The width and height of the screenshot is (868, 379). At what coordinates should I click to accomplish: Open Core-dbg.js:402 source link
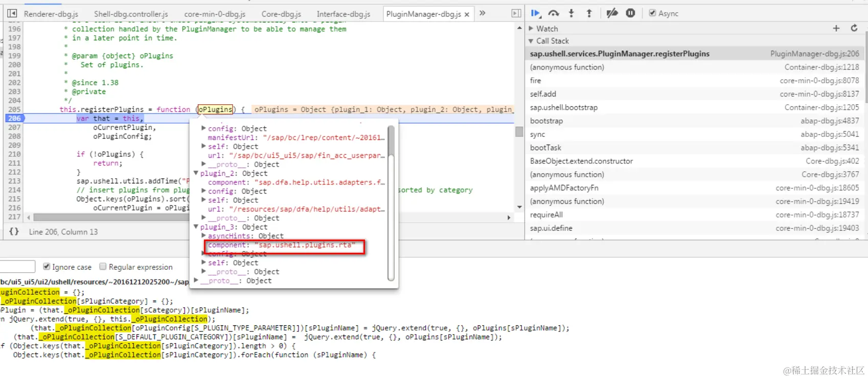[832, 161]
